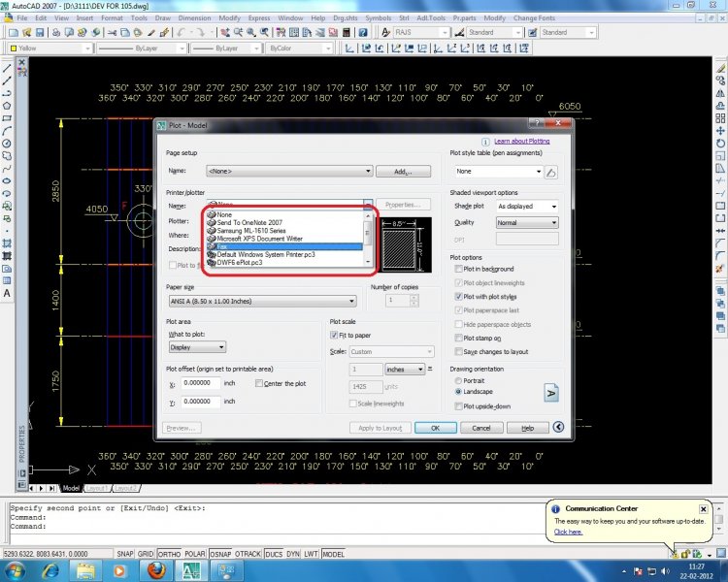Viewport: 728px width, 582px height.
Task: Select the Polygon tool
Action: pos(7,106)
